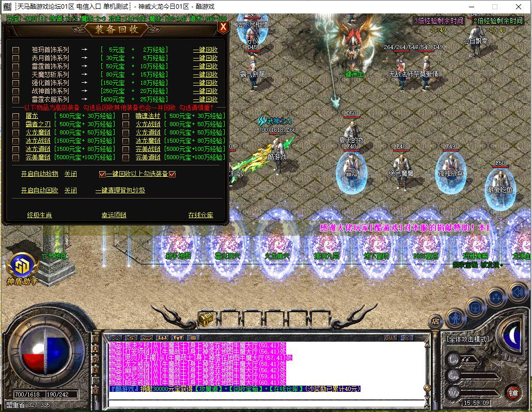The width and height of the screenshot is (532, 412).
Task: Click 一键回收 link for 赤月首饰系列
Action: [205, 58]
